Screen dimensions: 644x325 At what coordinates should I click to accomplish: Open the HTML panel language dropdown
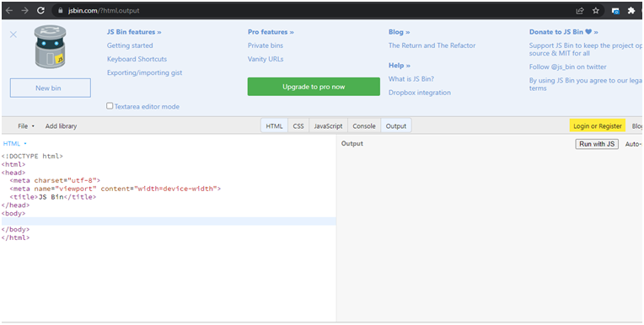coord(15,144)
